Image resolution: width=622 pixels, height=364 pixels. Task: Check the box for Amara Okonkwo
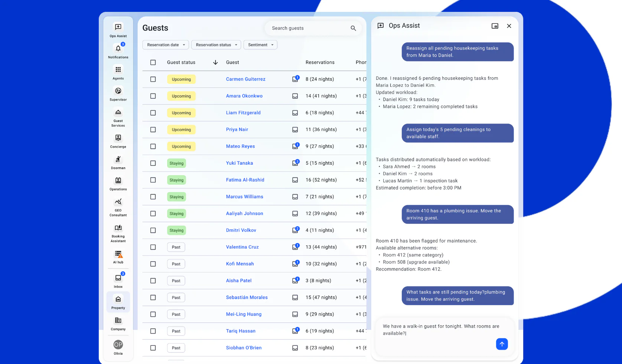[153, 96]
